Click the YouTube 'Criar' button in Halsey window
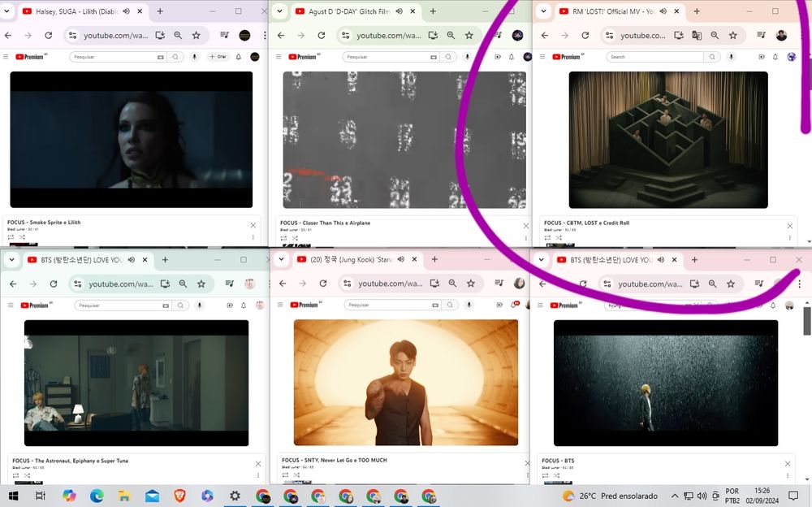812x507 pixels. point(218,57)
